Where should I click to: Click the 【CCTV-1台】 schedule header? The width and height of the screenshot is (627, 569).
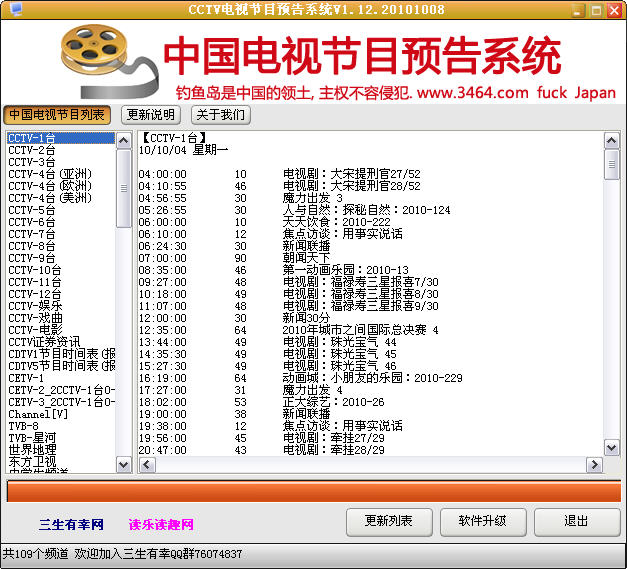173,138
